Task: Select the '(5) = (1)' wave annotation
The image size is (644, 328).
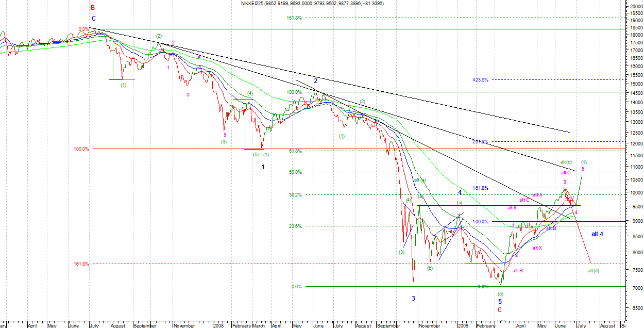Action: pos(263,155)
